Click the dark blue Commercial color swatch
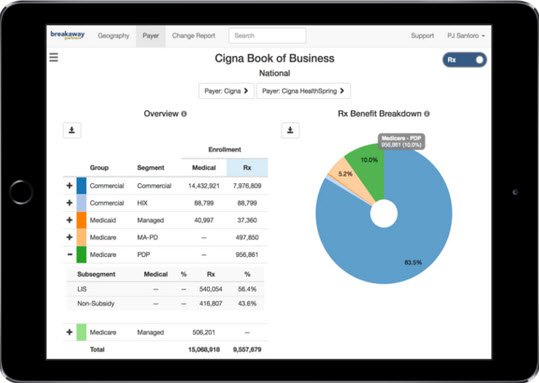 81,186
